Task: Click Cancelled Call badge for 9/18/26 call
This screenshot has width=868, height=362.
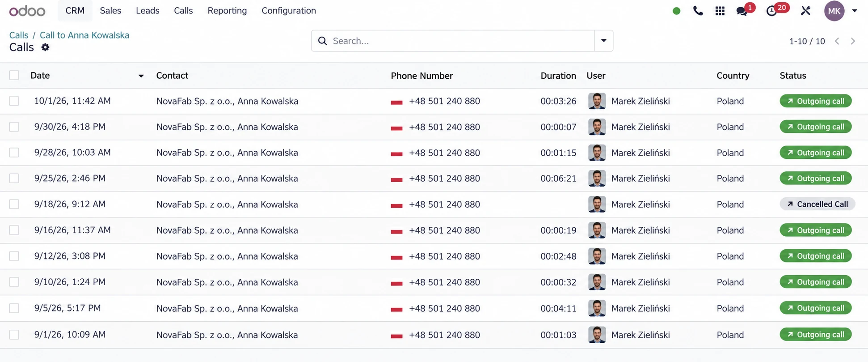Action: point(817,204)
